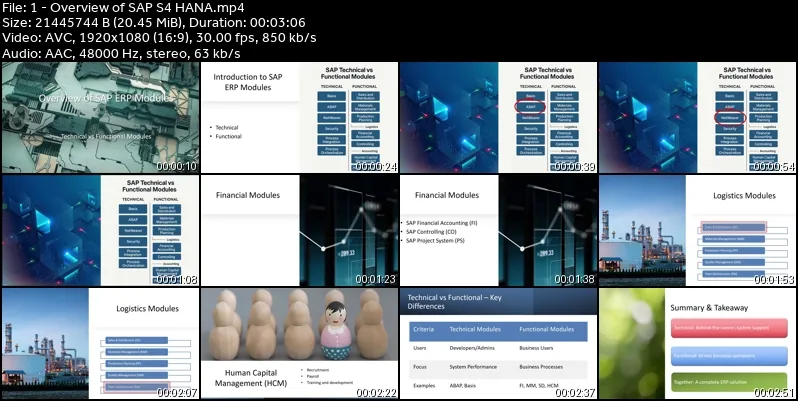
Task: Select the 'Audio: AAC, 48000 Hz' info line
Action: point(121,53)
